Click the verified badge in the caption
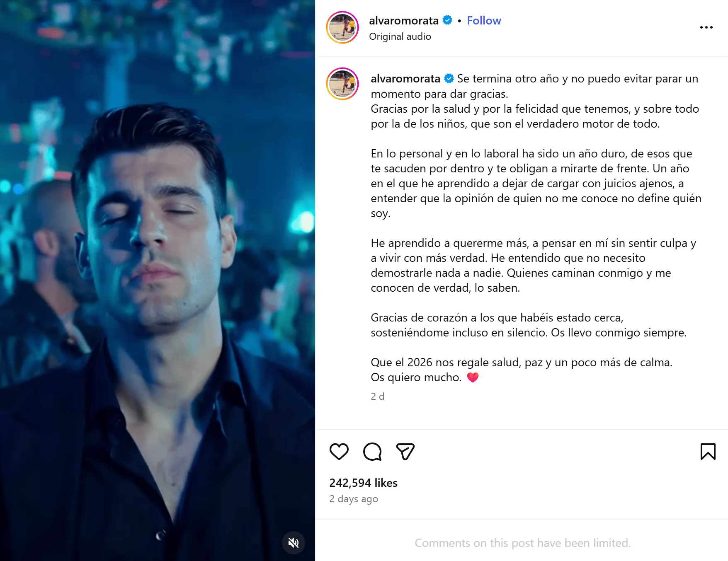The image size is (728, 561). coord(449,78)
